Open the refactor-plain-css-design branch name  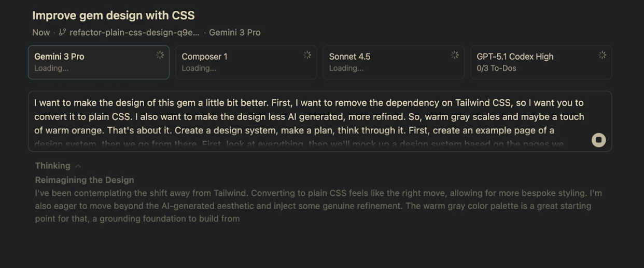pyautogui.click(x=134, y=32)
